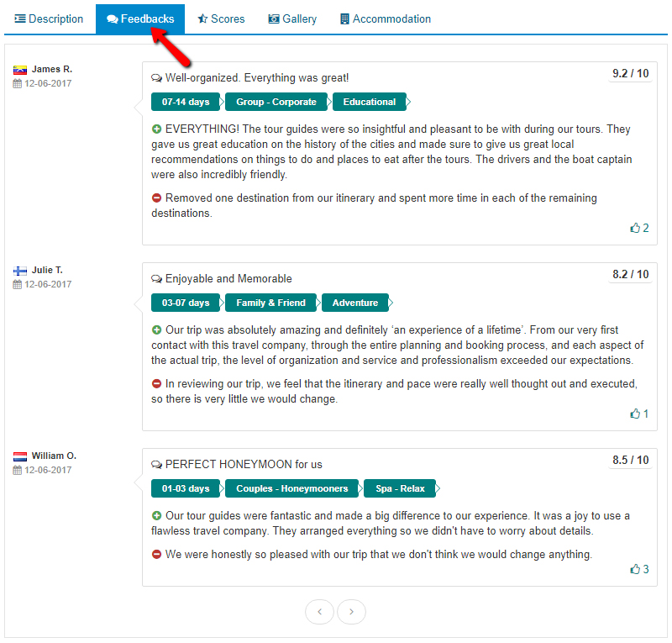Go to next page of feedbacks

pyautogui.click(x=351, y=612)
